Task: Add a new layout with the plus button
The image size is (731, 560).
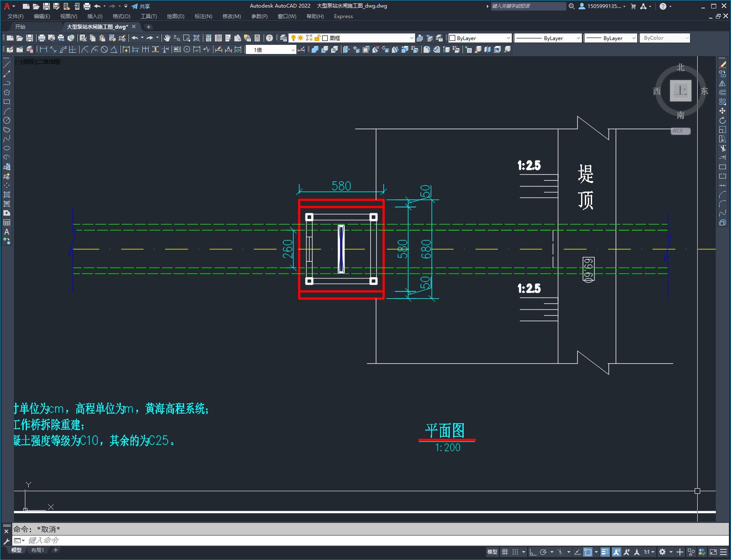Action: pyautogui.click(x=55, y=550)
